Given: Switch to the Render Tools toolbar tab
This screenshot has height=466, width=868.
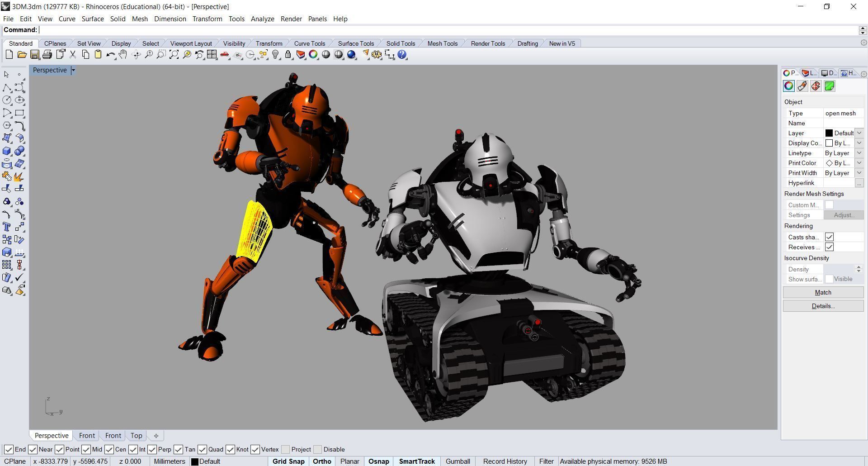Looking at the screenshot, I should [x=488, y=43].
